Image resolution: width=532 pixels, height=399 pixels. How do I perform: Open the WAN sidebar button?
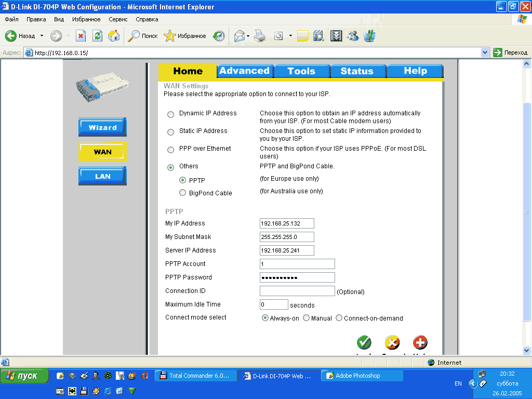click(102, 152)
